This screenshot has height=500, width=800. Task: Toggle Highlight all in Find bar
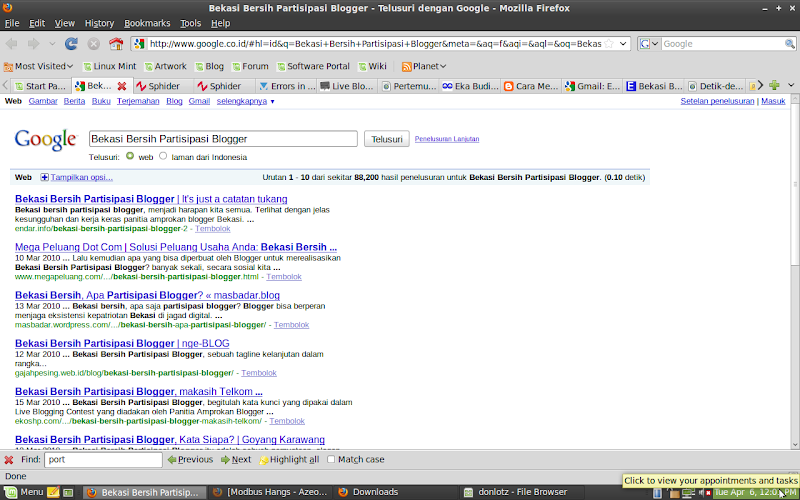[x=289, y=460]
